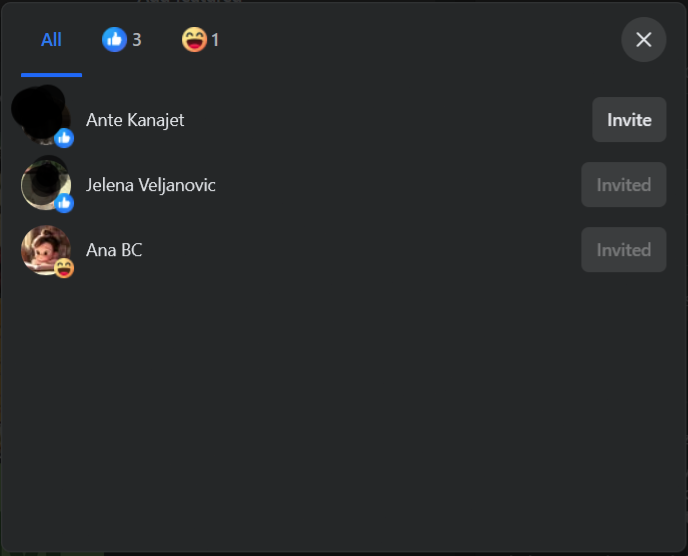Click the blue underline beneath the All tab
This screenshot has height=556, width=688.
pyautogui.click(x=51, y=75)
